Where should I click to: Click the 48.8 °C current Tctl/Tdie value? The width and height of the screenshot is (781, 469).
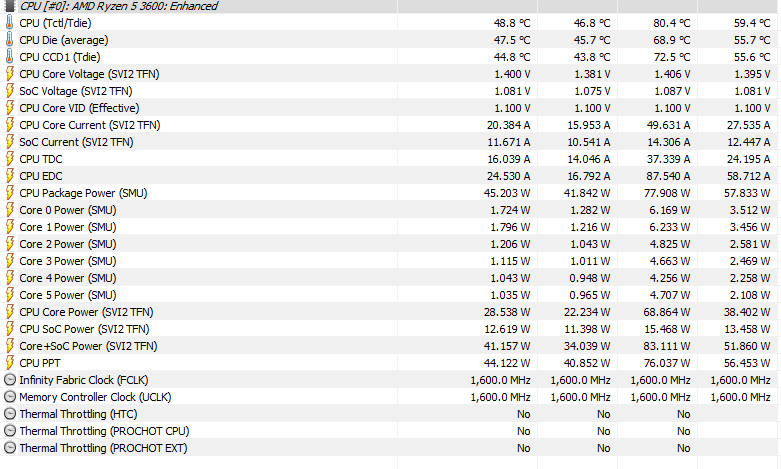pyautogui.click(x=512, y=23)
